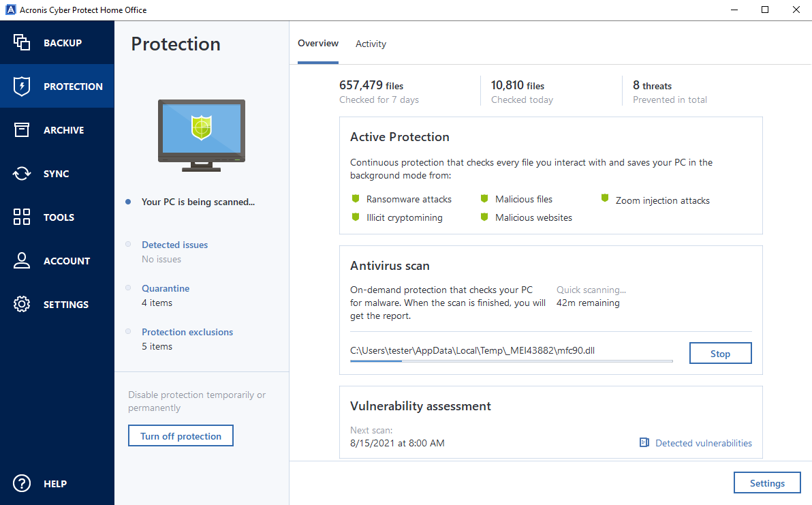Open Settings at the bottom right
Screen dimensions: 812x505
(x=767, y=483)
